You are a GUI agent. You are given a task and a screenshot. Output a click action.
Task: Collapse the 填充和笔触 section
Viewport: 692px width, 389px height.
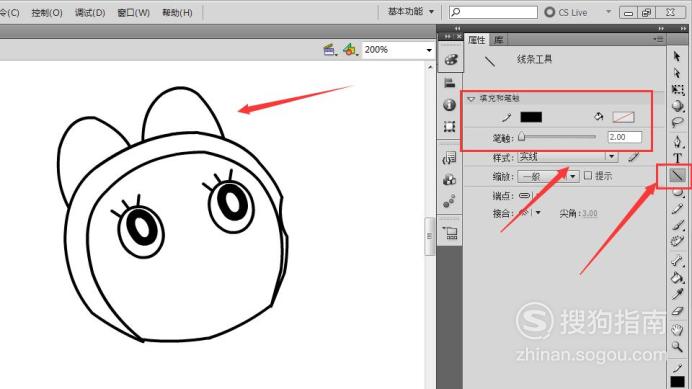pyautogui.click(x=471, y=98)
